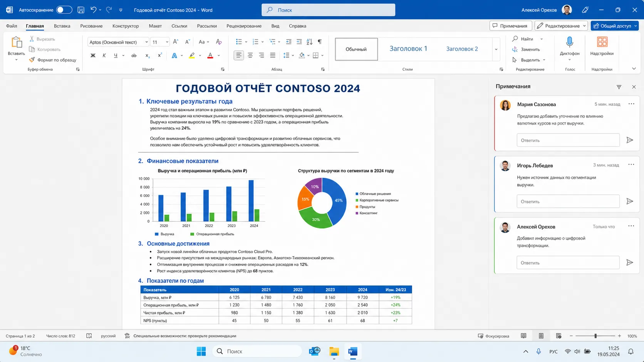
Task: Send reply to Игорь Лебедев's comment
Action: click(630, 201)
